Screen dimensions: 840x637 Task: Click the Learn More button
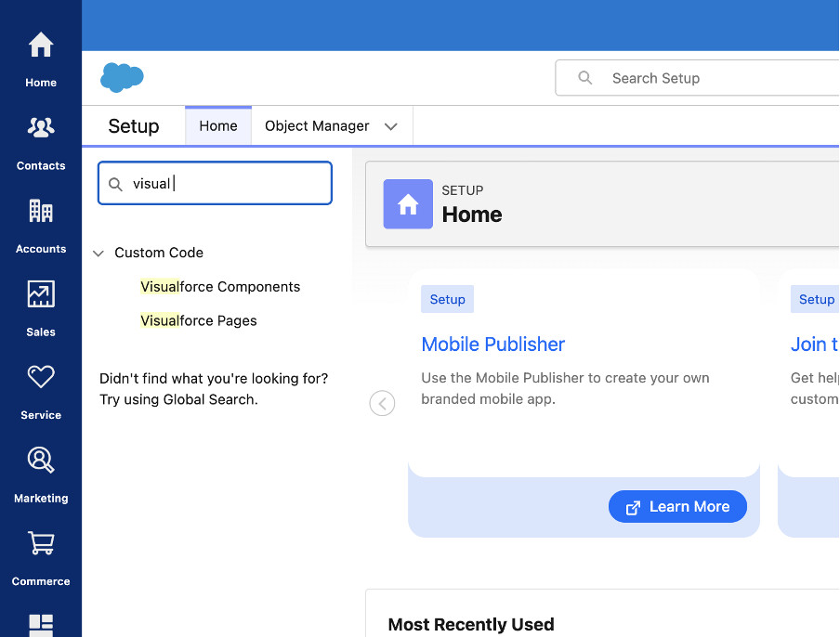pos(677,506)
